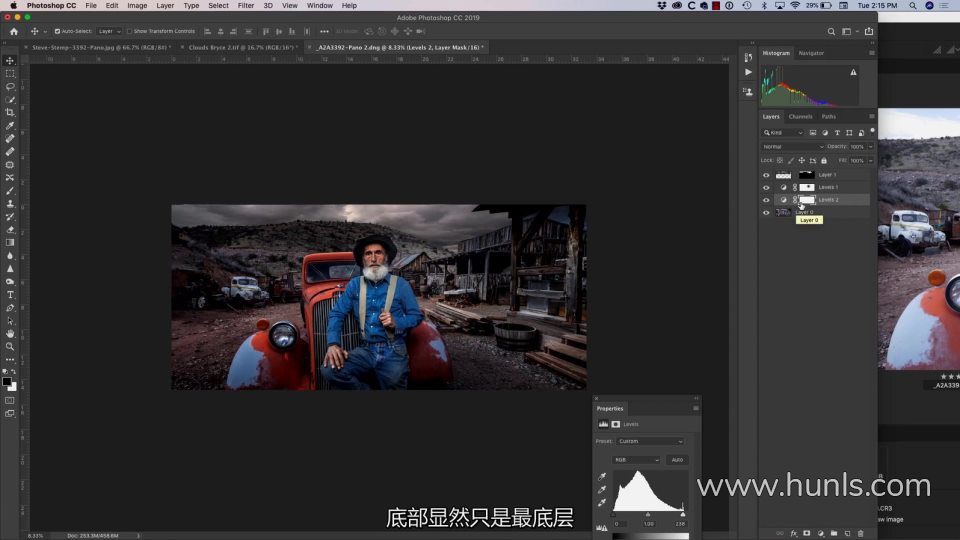Select the Rectangular Marquee tool

[x=10, y=73]
